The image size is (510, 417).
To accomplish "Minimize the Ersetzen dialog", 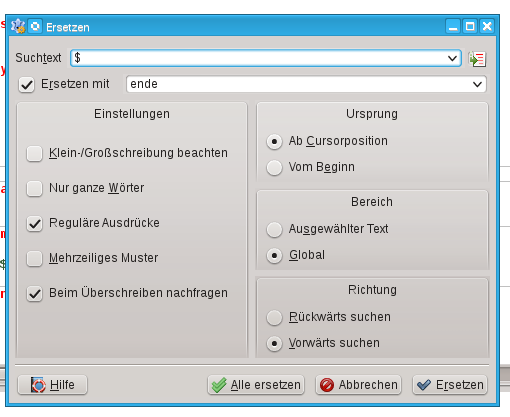I will (453, 26).
